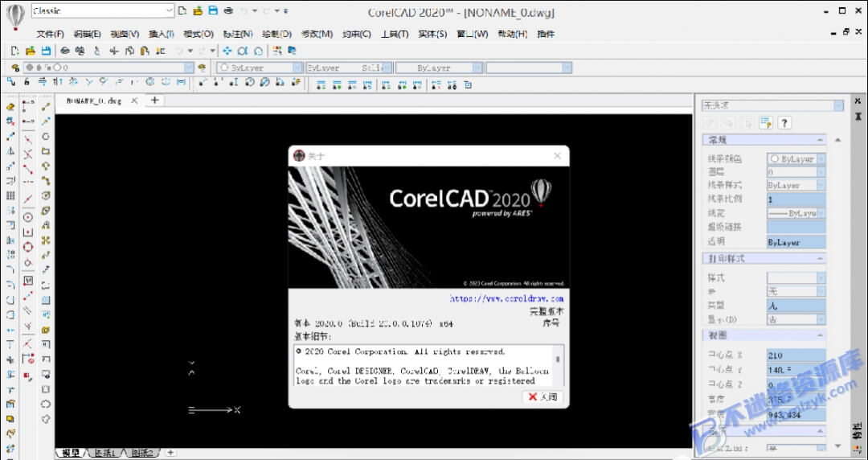The image size is (868, 460).
Task: Open the layer selection dropdown in toolbar
Action: (108, 68)
